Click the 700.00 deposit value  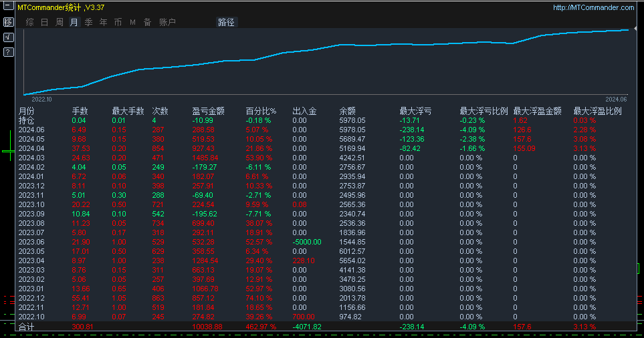point(304,317)
